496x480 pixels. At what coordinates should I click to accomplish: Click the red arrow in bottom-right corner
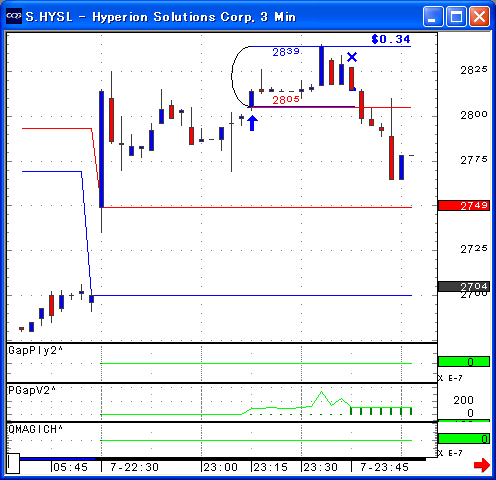(x=482, y=465)
